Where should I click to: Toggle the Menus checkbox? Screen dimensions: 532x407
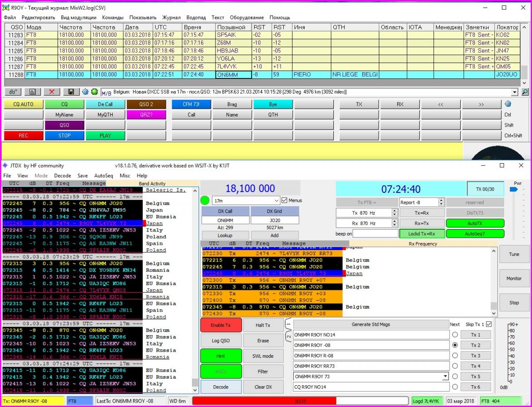285,200
